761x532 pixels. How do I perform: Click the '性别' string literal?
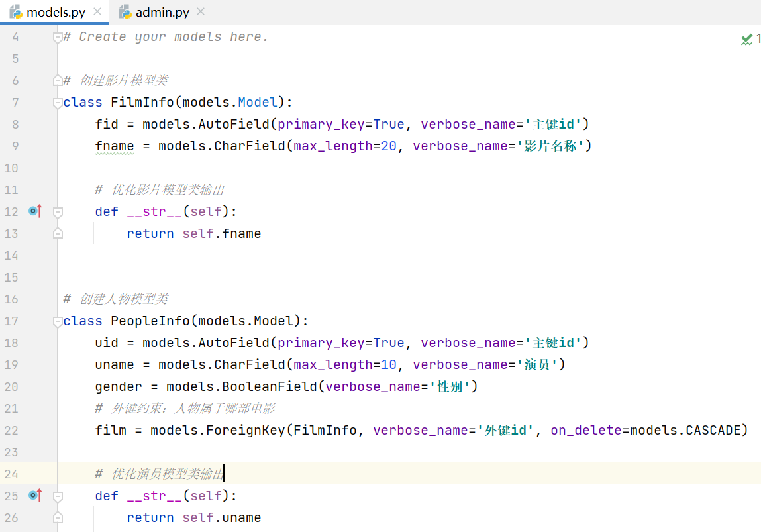coord(450,386)
